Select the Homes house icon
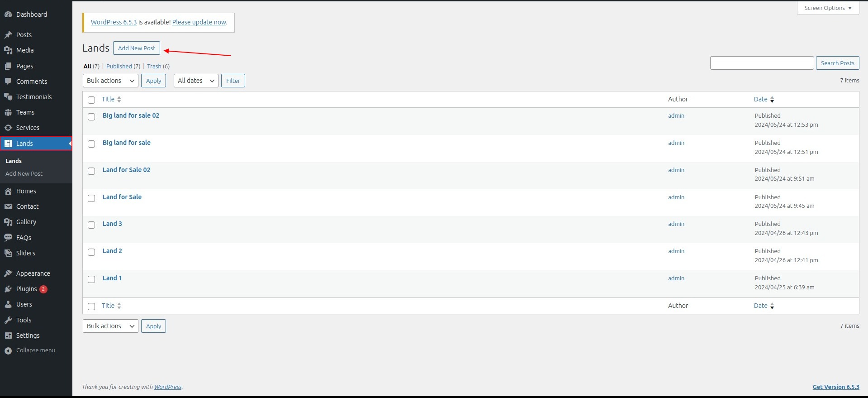This screenshot has width=868, height=398. [x=8, y=191]
